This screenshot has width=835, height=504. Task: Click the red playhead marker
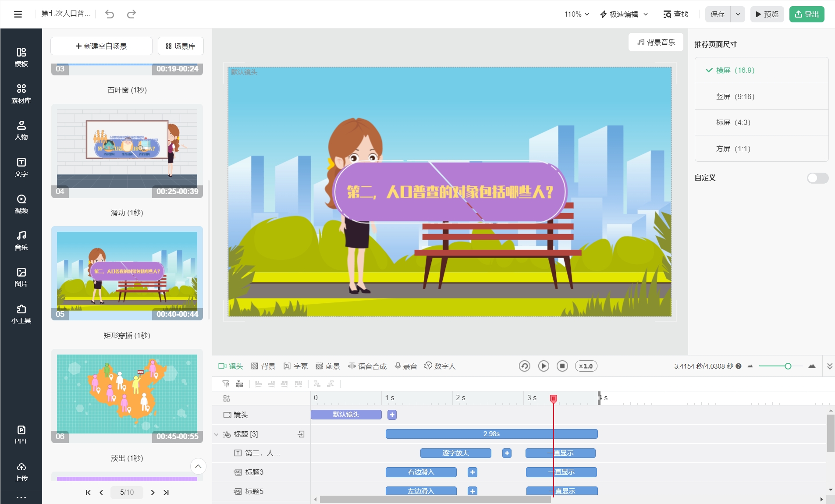pyautogui.click(x=554, y=398)
